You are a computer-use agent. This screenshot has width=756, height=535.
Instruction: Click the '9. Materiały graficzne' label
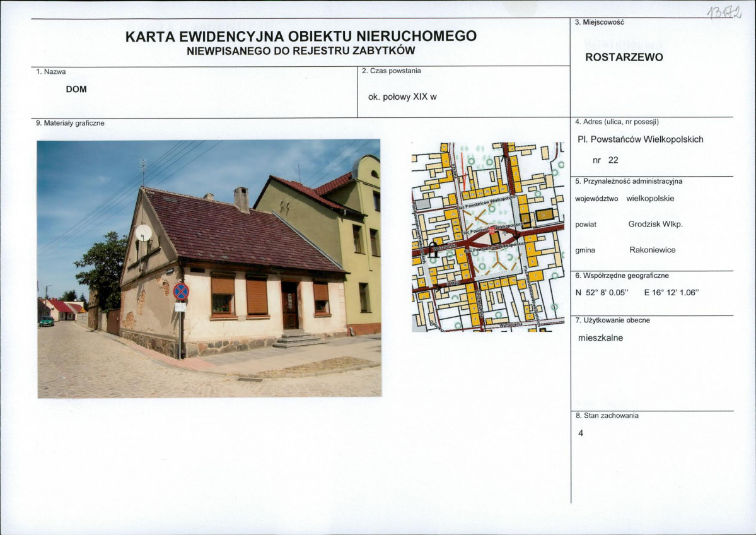click(x=71, y=123)
